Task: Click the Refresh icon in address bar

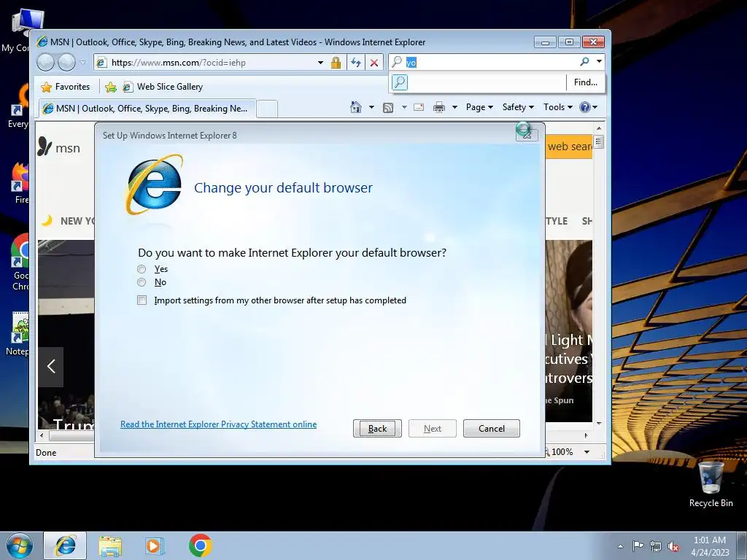Action: pos(355,63)
